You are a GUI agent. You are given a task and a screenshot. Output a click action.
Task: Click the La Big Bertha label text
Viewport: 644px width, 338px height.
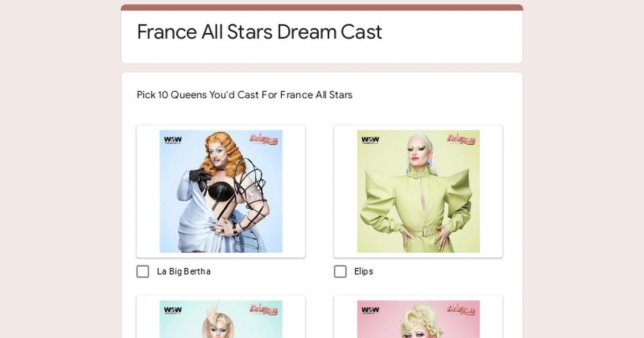click(x=183, y=271)
